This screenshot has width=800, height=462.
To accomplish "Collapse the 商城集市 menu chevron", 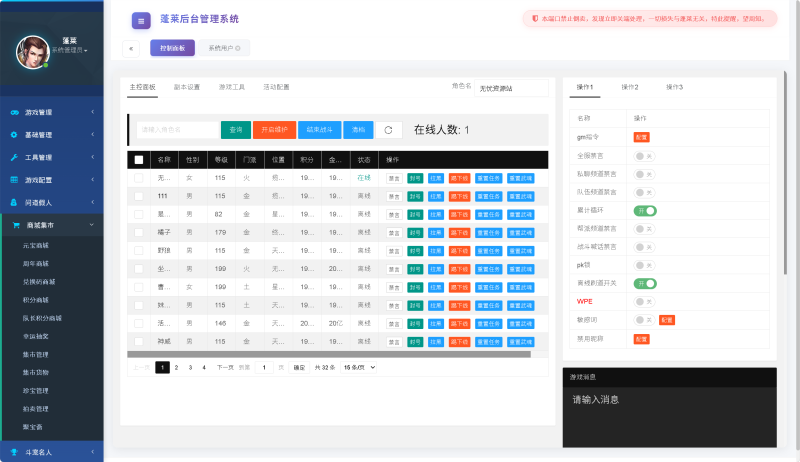I will (92, 225).
